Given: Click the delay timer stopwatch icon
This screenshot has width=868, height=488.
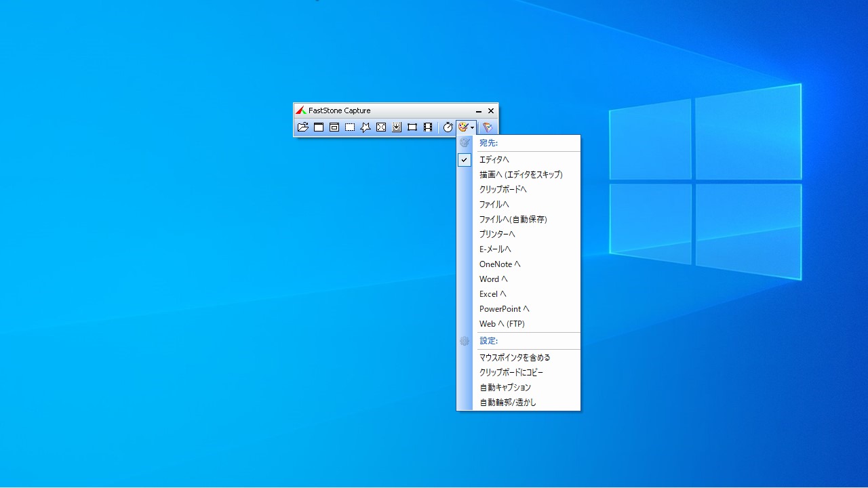Looking at the screenshot, I should point(448,127).
